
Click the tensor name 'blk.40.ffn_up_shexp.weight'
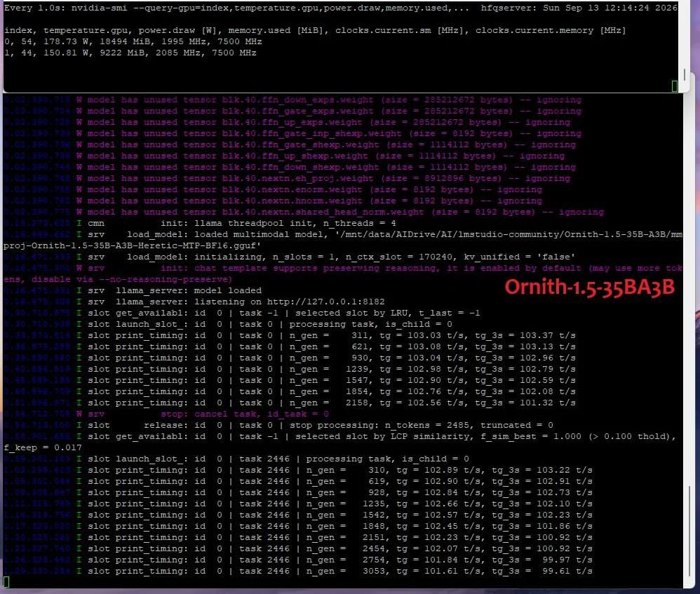pyautogui.click(x=295, y=156)
